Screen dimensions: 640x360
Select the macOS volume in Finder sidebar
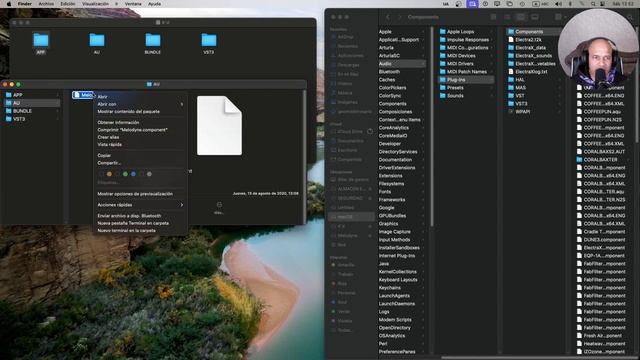pos(351,217)
